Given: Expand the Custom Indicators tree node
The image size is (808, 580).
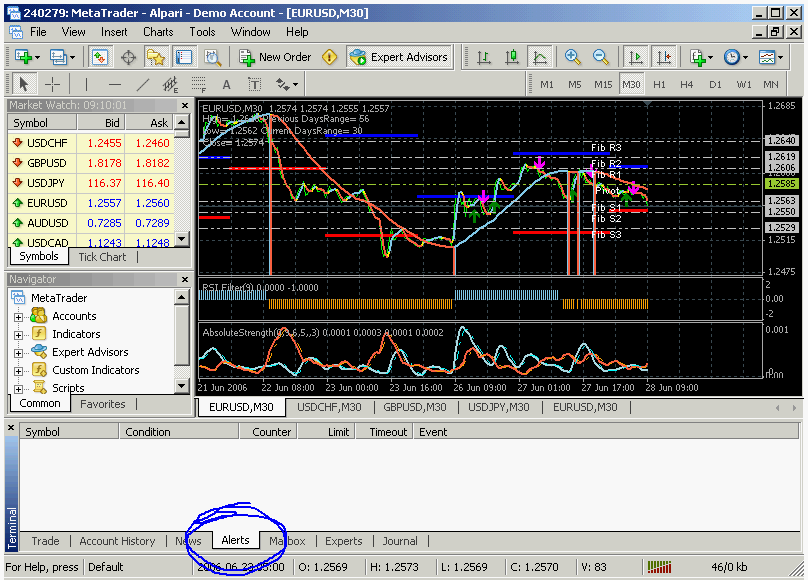Looking at the screenshot, I should (19, 371).
